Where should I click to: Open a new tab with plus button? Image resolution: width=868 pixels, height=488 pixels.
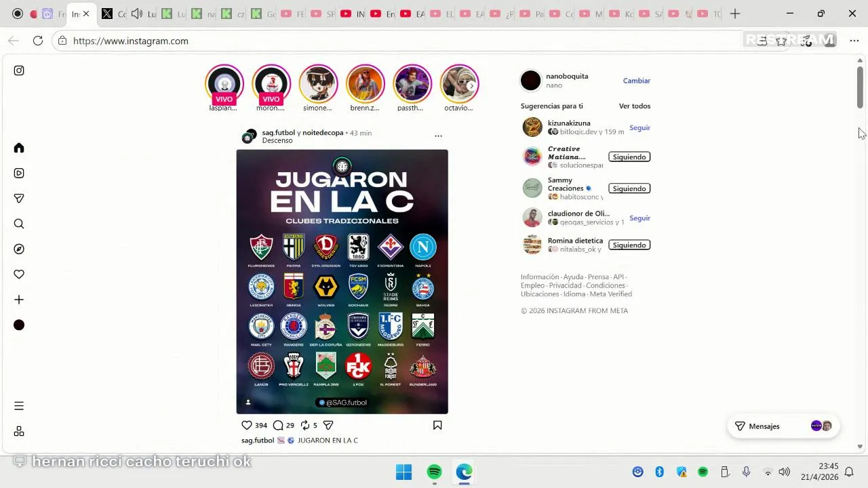coord(735,14)
